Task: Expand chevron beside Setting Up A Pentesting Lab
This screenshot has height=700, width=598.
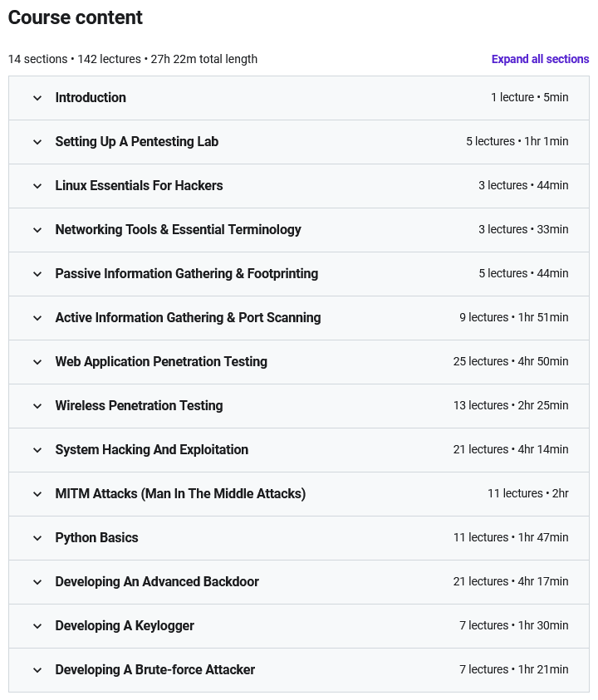Action: (37, 142)
